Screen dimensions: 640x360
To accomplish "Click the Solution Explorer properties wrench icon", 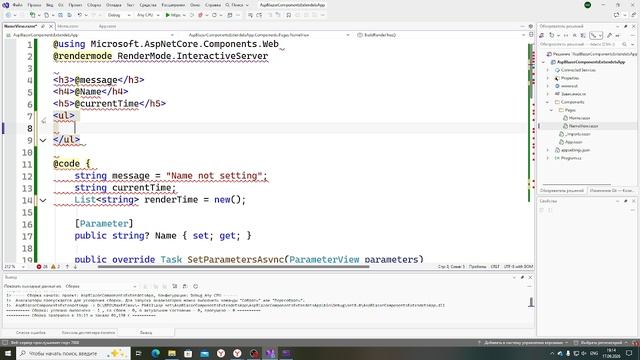I will point(609,36).
